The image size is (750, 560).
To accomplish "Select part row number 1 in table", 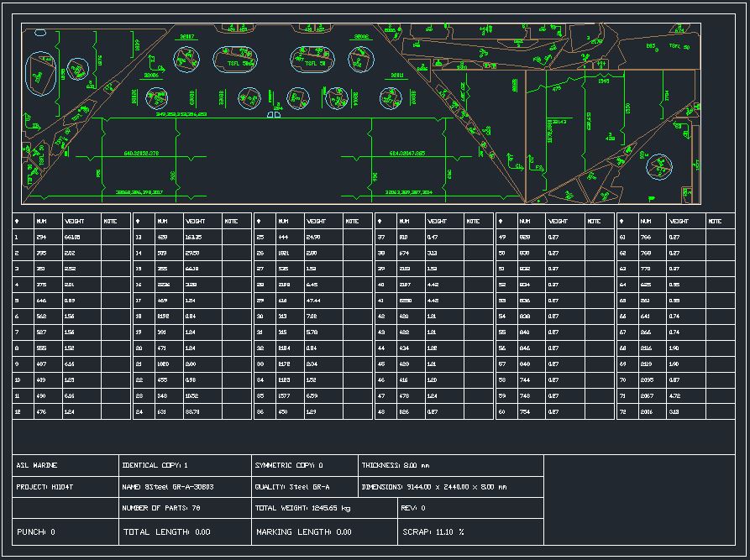I will click(x=17, y=238).
